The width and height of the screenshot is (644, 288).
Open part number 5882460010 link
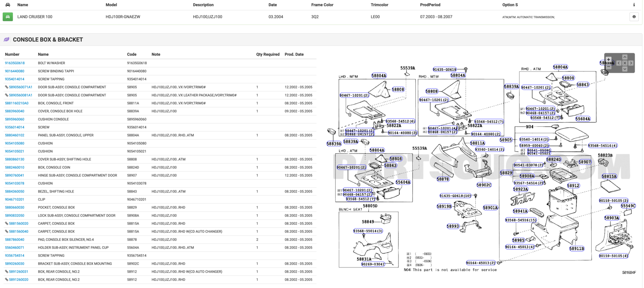click(14, 168)
